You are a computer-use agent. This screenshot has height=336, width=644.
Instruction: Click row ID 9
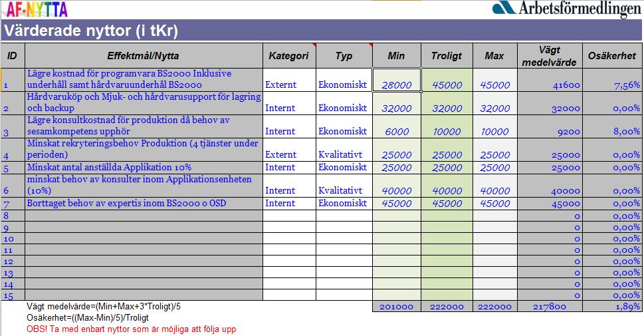point(13,227)
